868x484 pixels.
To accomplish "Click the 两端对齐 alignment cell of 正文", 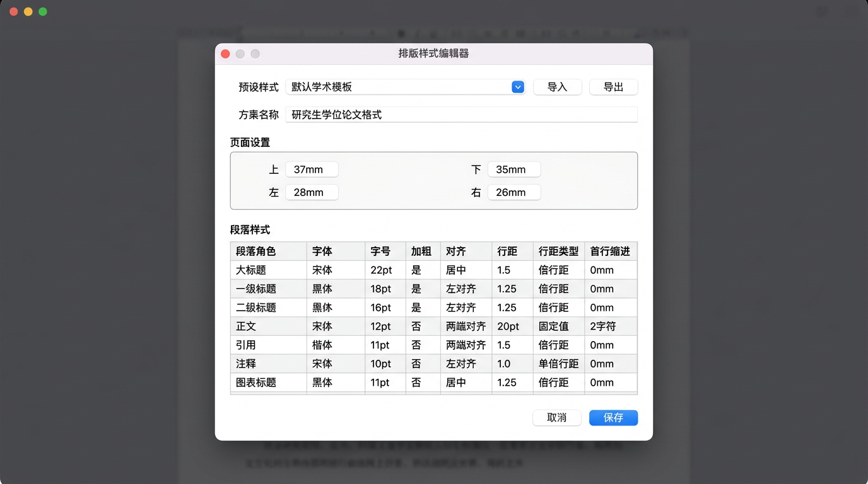I will pyautogui.click(x=466, y=326).
